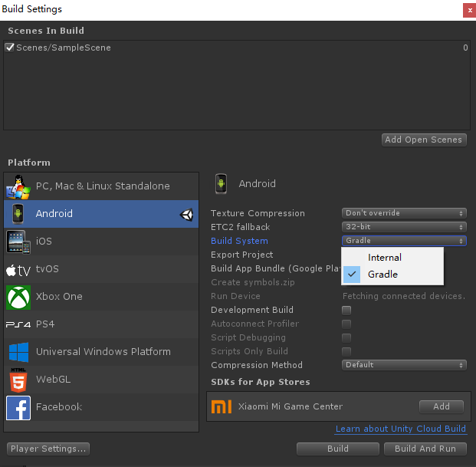This screenshot has height=467, width=476.
Task: Select the Facebook platform icon
Action: [x=18, y=407]
